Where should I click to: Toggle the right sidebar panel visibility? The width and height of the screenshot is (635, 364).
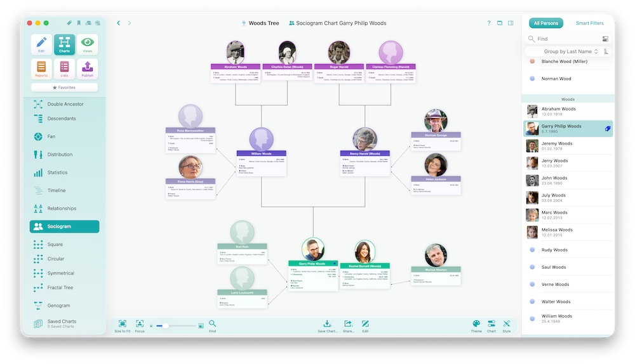pyautogui.click(x=511, y=23)
